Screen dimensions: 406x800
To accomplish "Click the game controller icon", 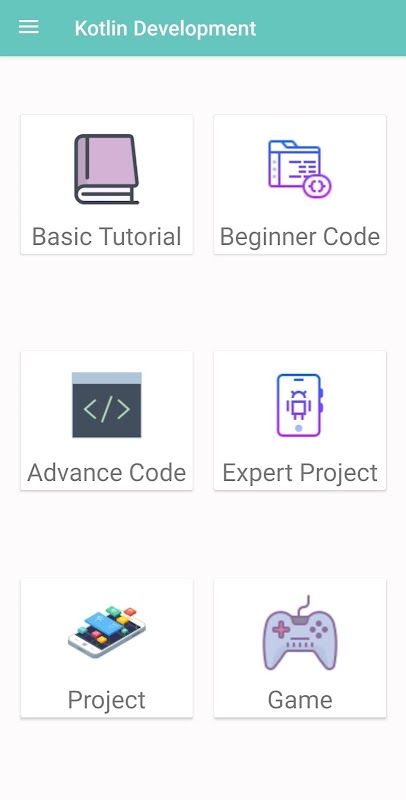I will click(x=300, y=633).
